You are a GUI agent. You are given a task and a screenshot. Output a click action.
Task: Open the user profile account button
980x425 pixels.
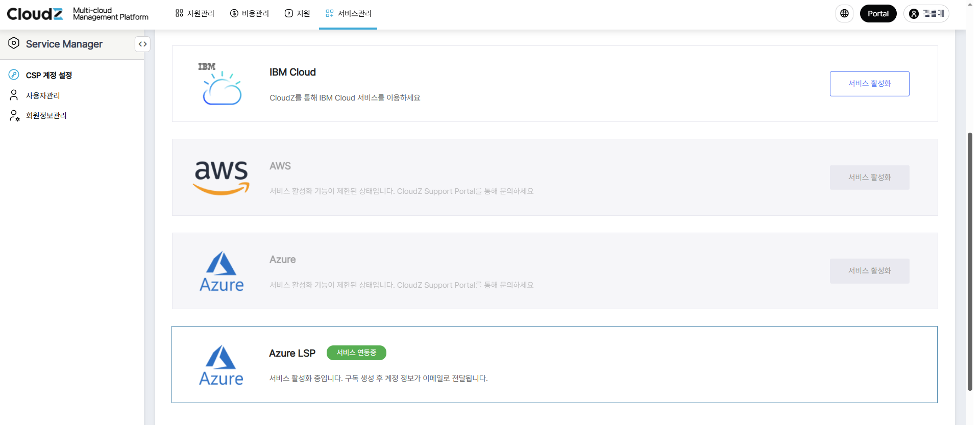pos(926,14)
